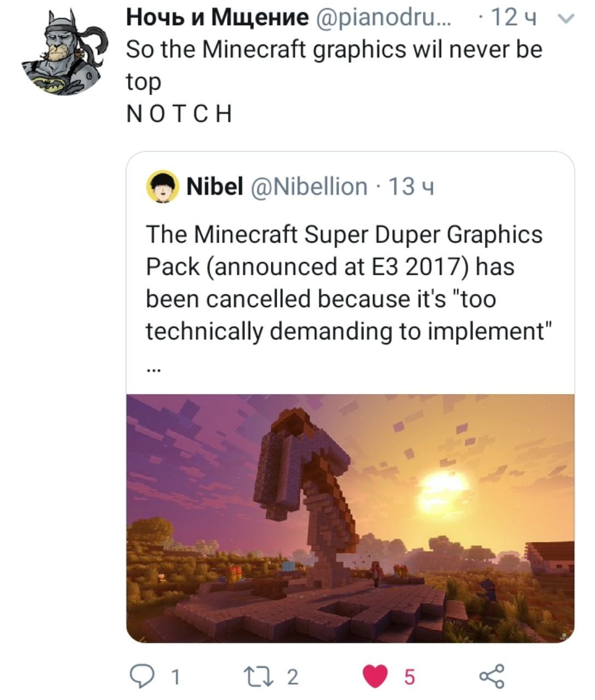Open the reply speech bubble icon
595x700 pixels.
pos(144,677)
